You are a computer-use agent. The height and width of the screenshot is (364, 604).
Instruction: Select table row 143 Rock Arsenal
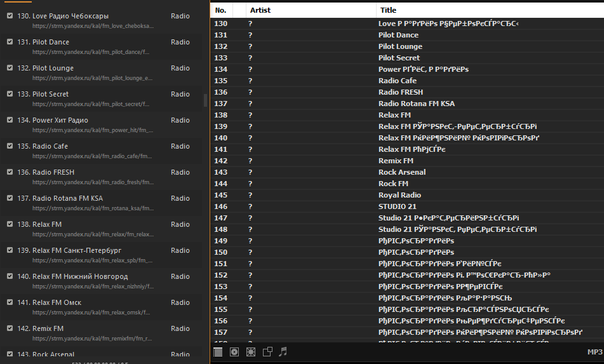[x=407, y=172]
